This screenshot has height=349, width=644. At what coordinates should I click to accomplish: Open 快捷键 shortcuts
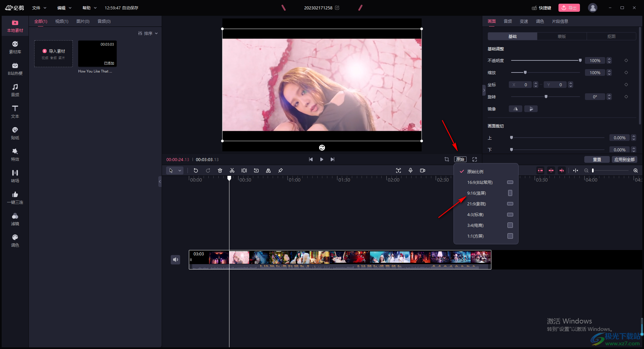tap(541, 8)
